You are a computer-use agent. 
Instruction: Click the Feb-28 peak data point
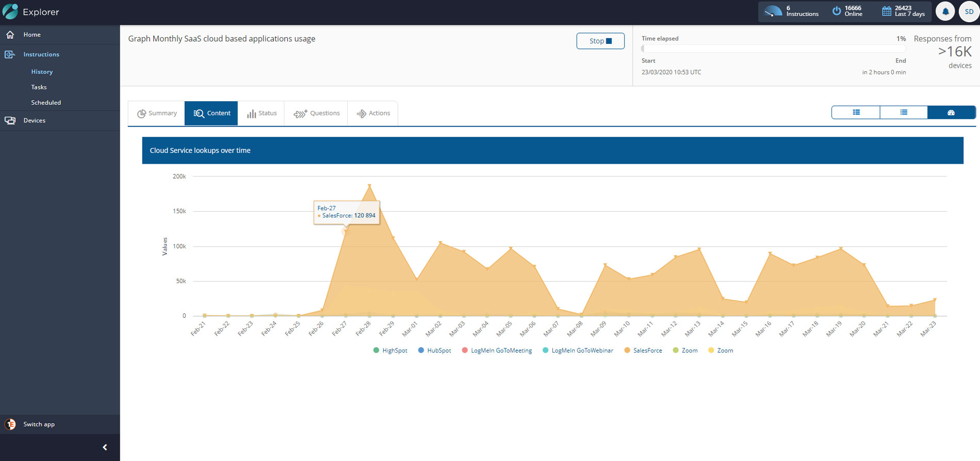coord(369,185)
